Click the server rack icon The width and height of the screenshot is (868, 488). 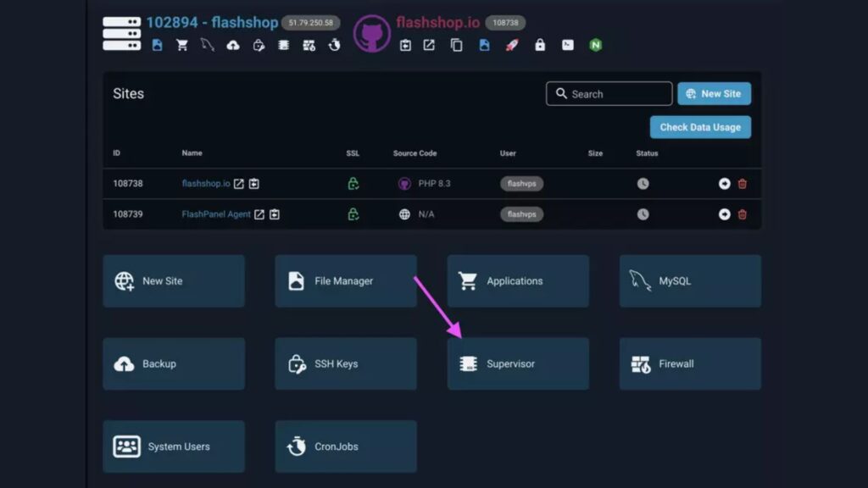point(122,33)
